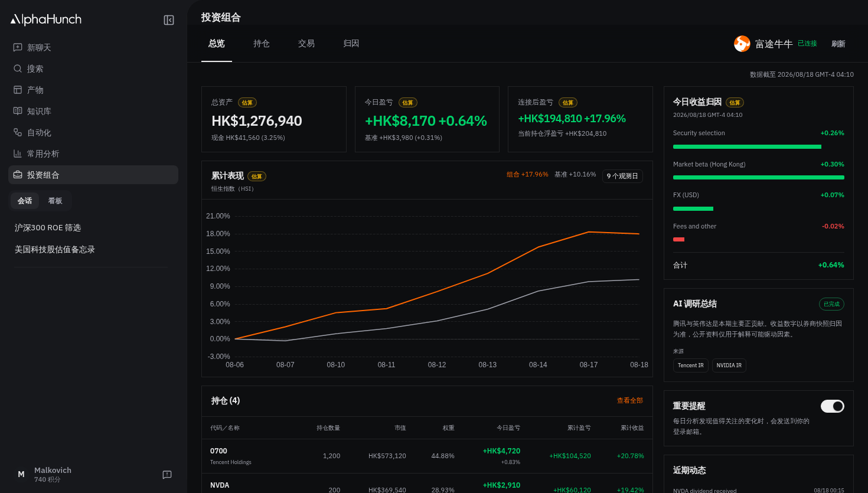Toggle the 重要提醒 switch off
Viewport: 868px width, 493px height.
(x=833, y=406)
